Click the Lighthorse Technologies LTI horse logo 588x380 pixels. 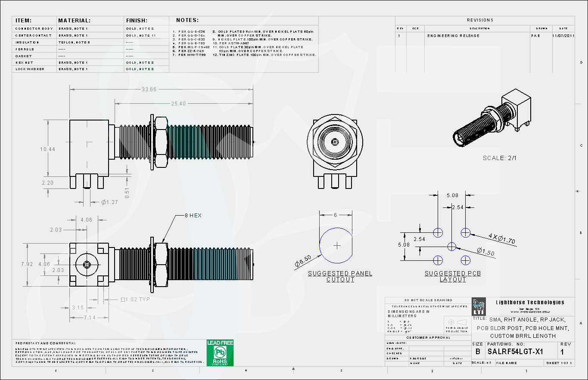[479, 306]
